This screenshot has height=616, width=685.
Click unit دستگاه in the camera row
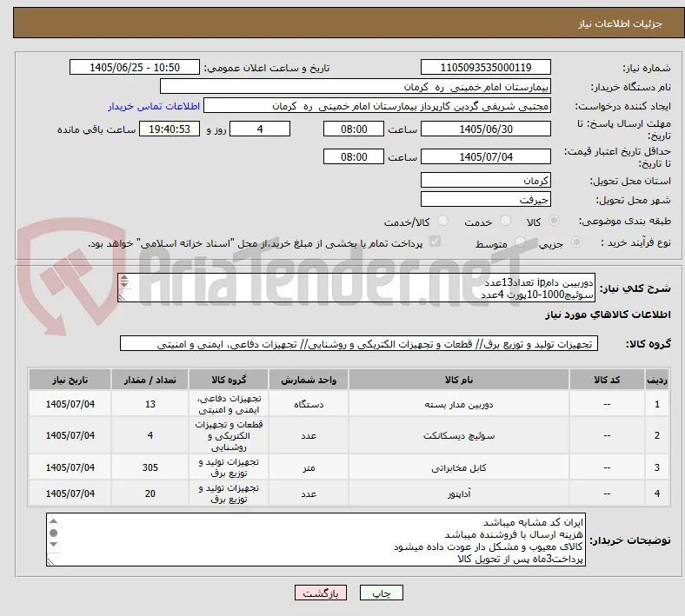pyautogui.click(x=309, y=404)
